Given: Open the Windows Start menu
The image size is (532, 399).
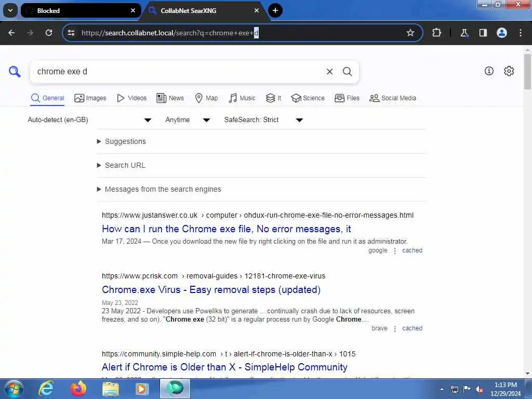Looking at the screenshot, I should pos(14,389).
